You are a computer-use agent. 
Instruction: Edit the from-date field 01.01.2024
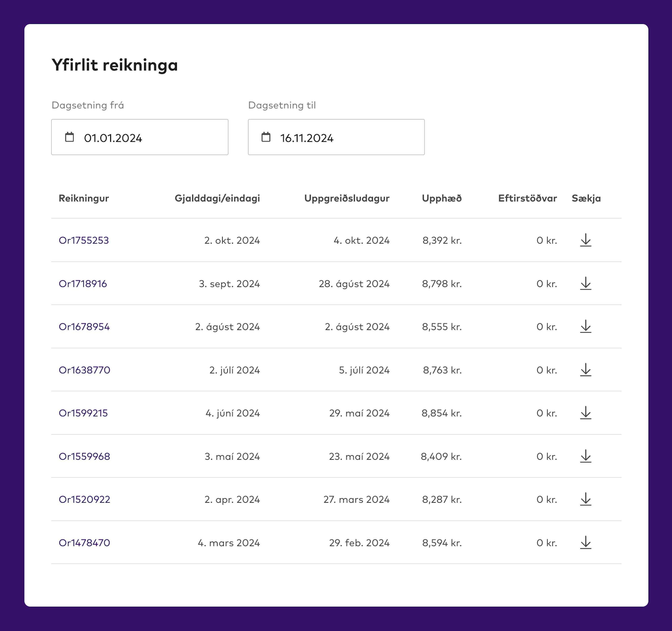[140, 137]
